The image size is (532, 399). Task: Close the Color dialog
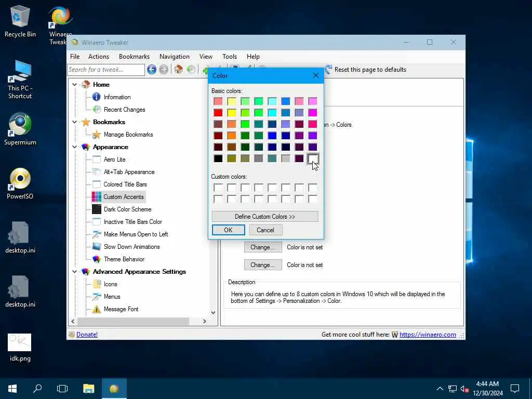tap(315, 75)
